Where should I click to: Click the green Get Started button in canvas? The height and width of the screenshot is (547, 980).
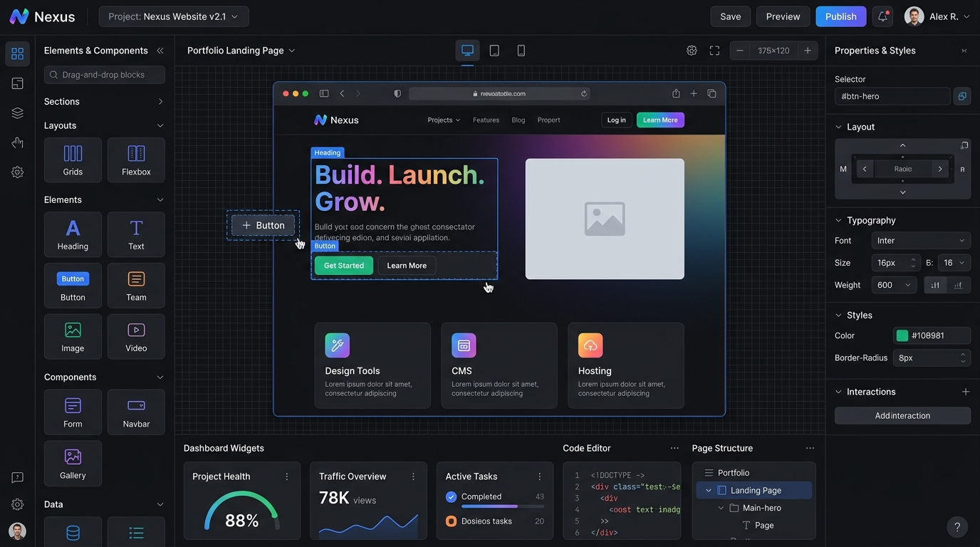pyautogui.click(x=343, y=266)
